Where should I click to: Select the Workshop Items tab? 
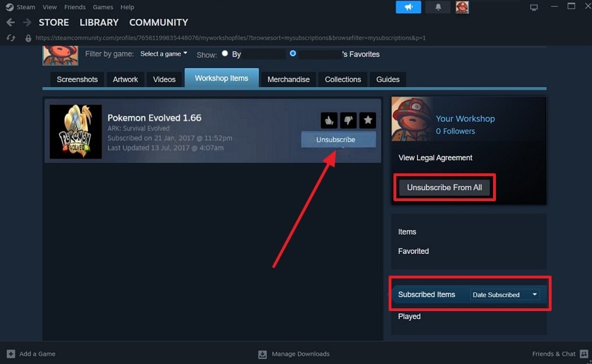(x=221, y=78)
